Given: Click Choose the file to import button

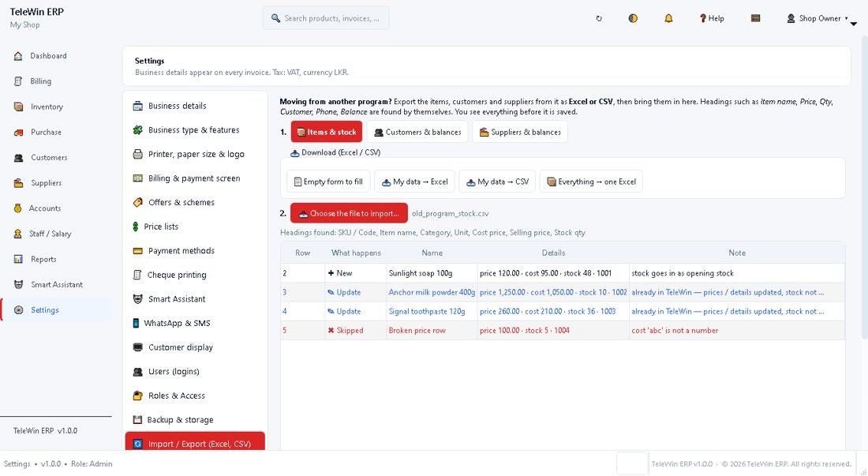Looking at the screenshot, I should pyautogui.click(x=349, y=214).
